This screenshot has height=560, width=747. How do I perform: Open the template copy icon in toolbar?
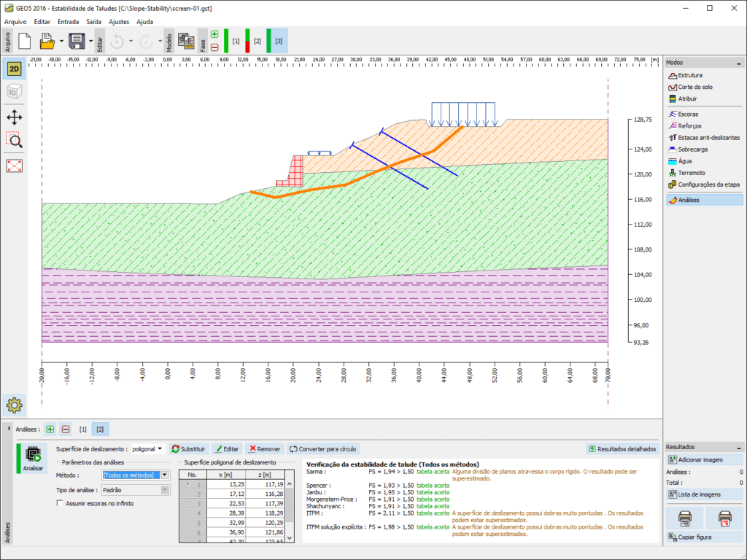pos(186,41)
